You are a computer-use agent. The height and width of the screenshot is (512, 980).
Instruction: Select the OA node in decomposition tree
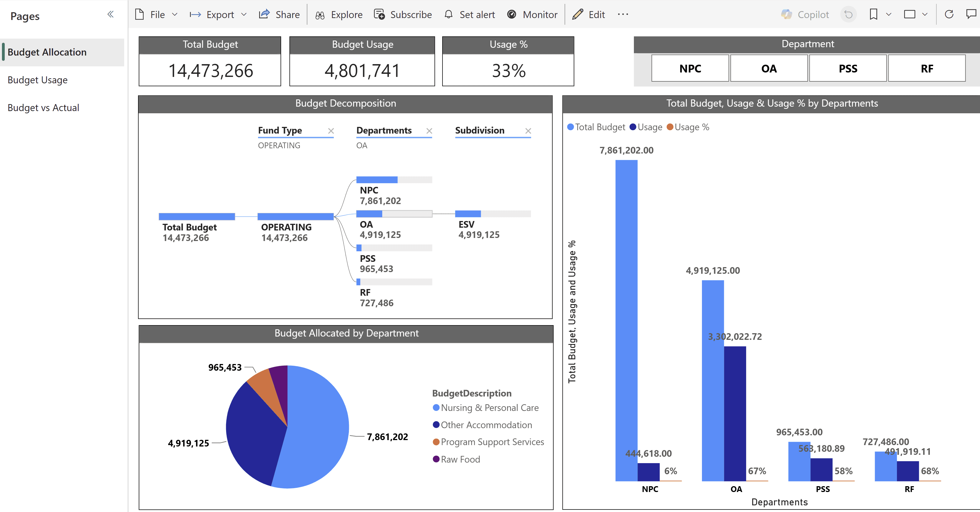(x=394, y=225)
